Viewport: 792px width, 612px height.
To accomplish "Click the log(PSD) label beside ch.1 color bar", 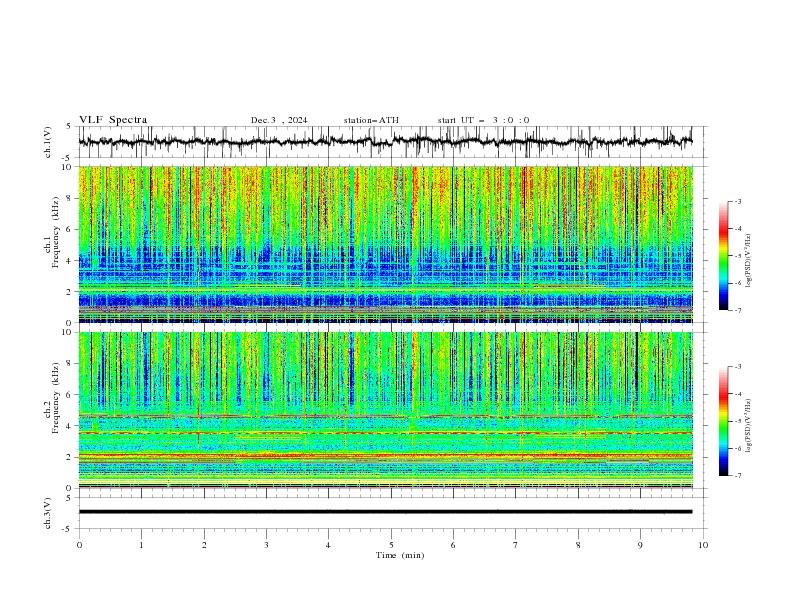I will pos(749,261).
